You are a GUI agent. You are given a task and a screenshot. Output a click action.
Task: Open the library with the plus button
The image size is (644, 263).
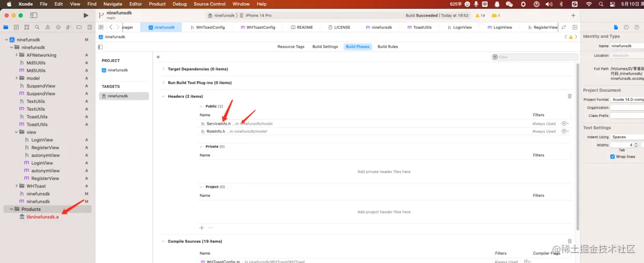[x=573, y=16]
